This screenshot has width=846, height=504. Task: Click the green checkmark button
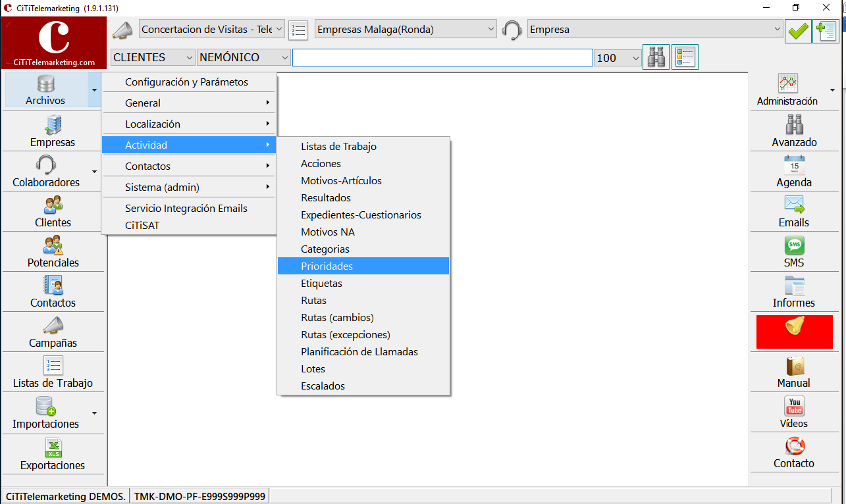798,30
